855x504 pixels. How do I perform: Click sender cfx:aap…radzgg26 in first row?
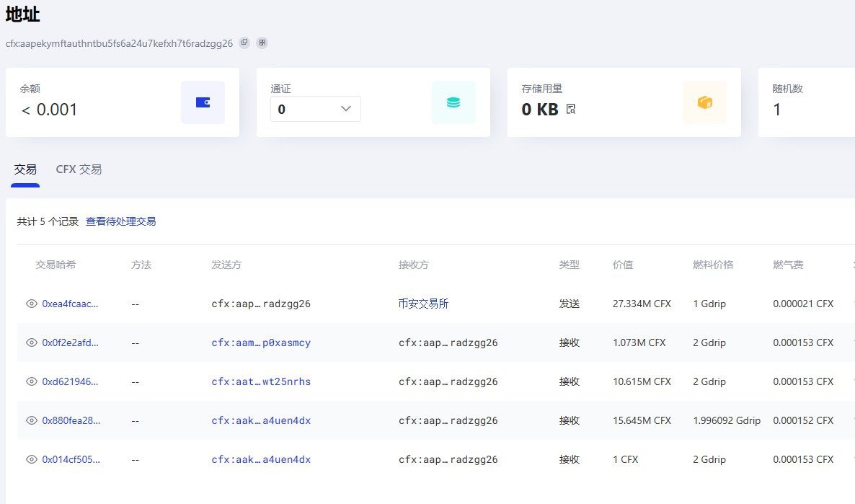coord(261,304)
